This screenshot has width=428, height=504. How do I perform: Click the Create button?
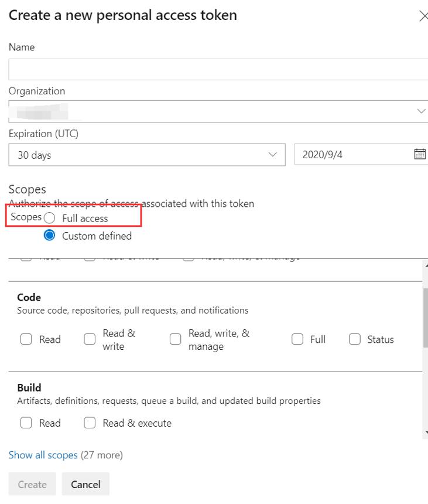pos(32,484)
